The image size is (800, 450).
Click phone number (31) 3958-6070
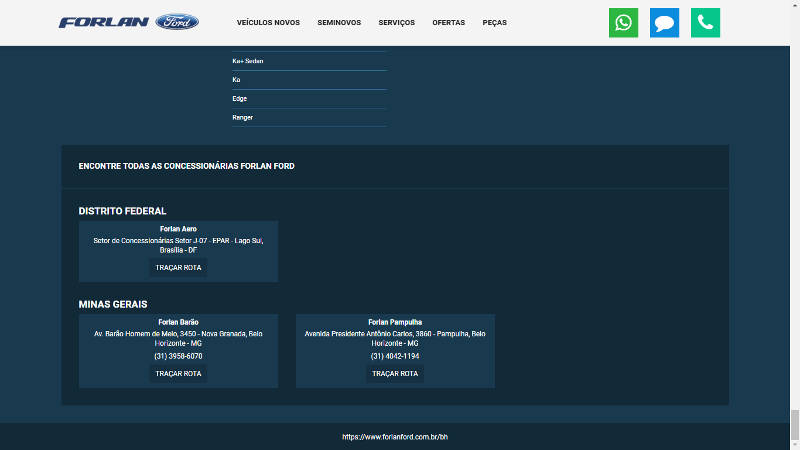pos(178,356)
